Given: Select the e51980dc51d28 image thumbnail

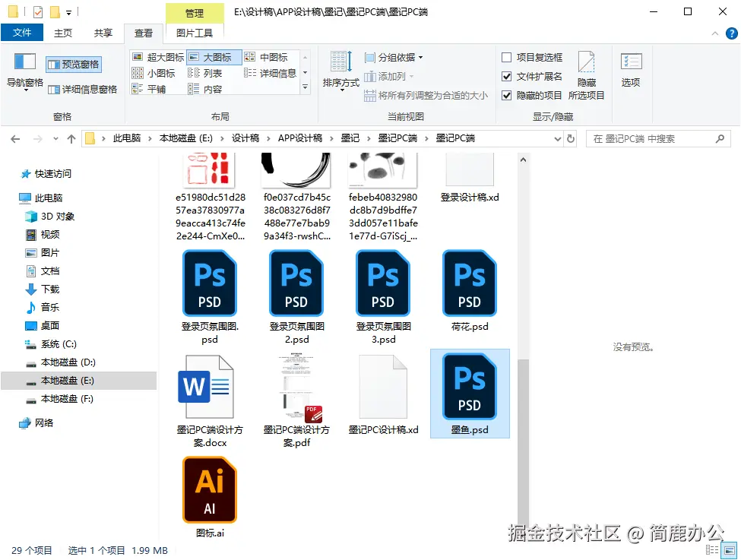Looking at the screenshot, I should point(208,169).
